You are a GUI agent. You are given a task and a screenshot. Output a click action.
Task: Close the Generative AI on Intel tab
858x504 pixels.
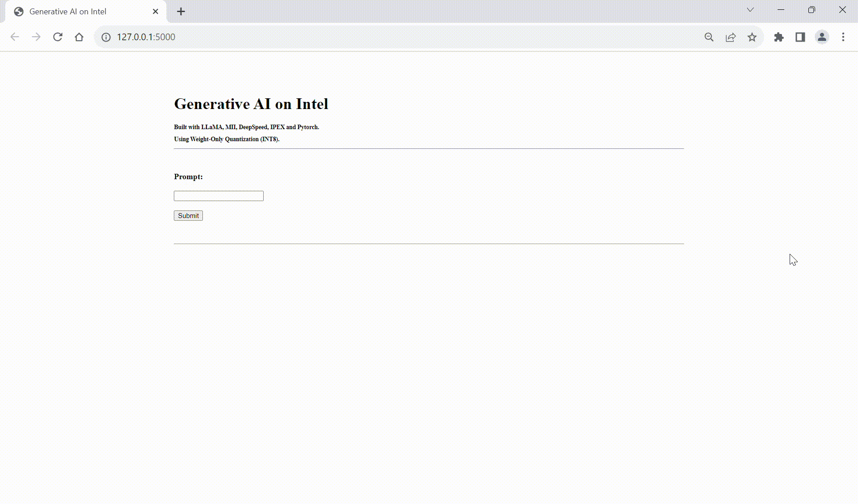pos(156,12)
